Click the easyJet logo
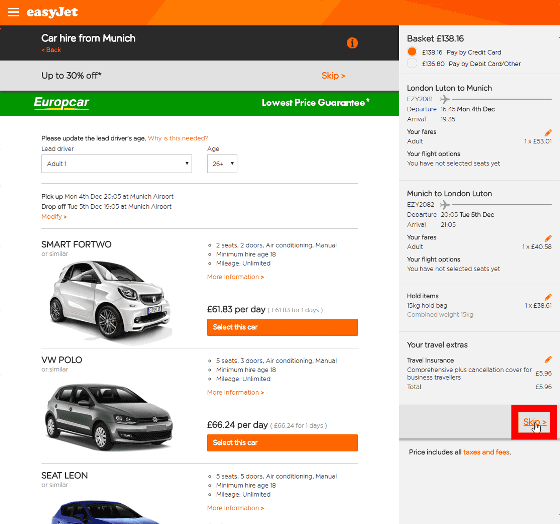The height and width of the screenshot is (524, 560). (52, 12)
